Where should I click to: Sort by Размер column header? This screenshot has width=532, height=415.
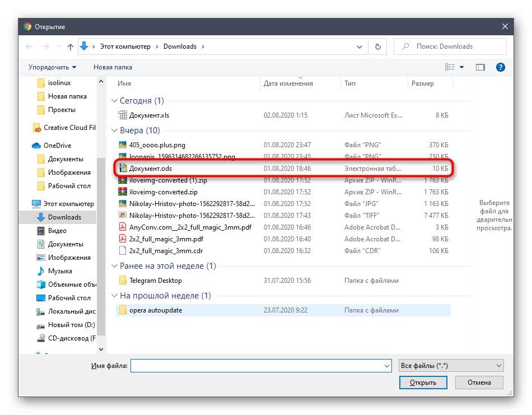(422, 83)
